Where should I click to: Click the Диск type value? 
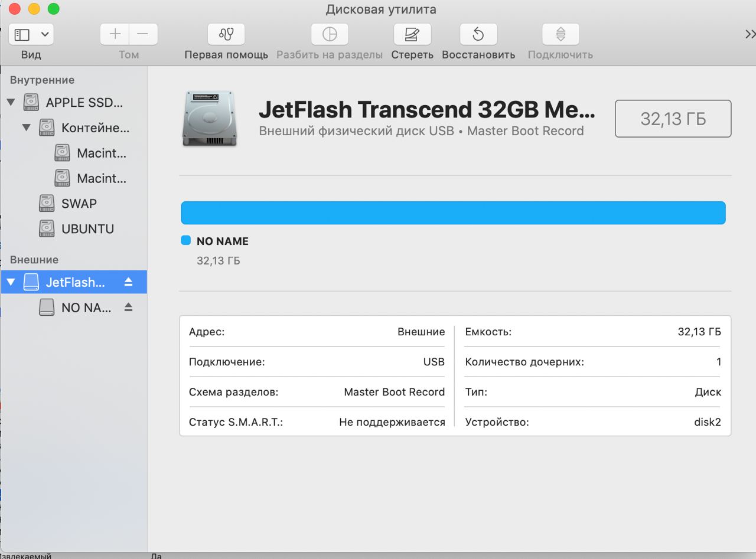coord(708,392)
